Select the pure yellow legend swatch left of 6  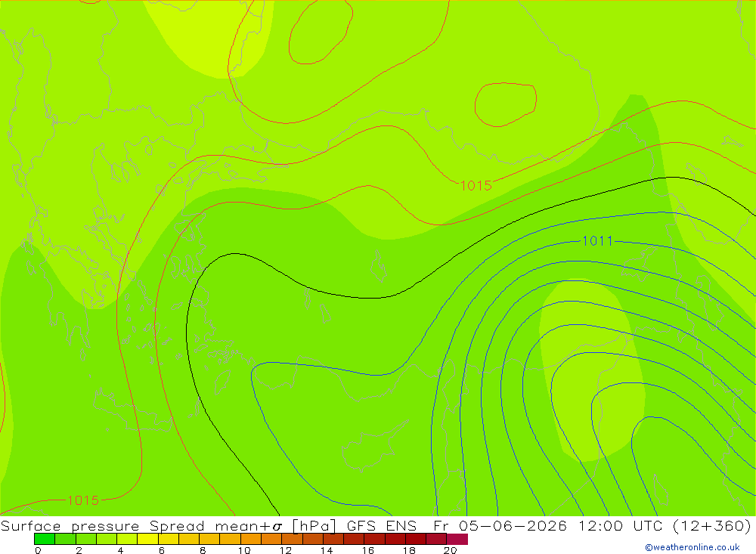147,539
